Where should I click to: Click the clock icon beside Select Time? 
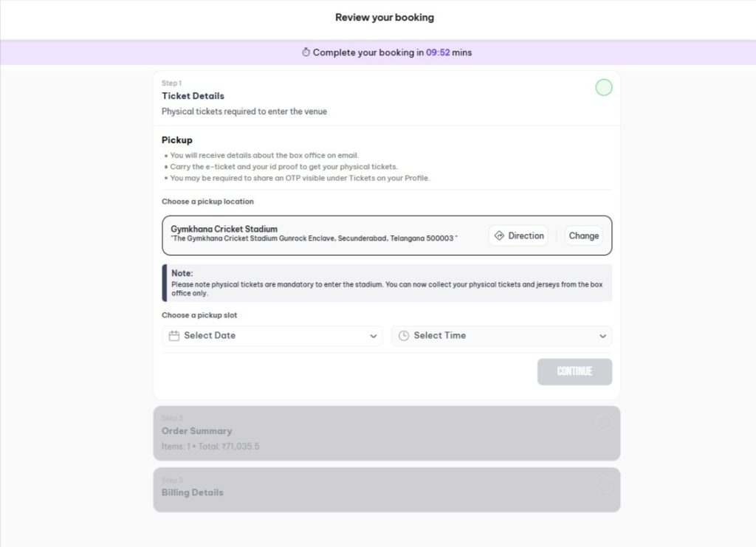tap(404, 336)
